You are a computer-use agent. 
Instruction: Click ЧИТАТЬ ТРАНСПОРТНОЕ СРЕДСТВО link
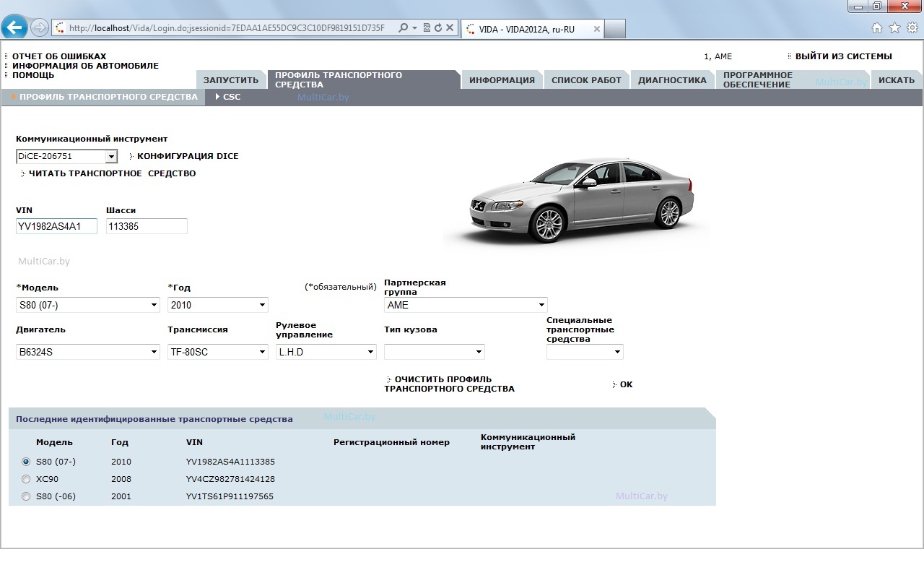coord(112,173)
